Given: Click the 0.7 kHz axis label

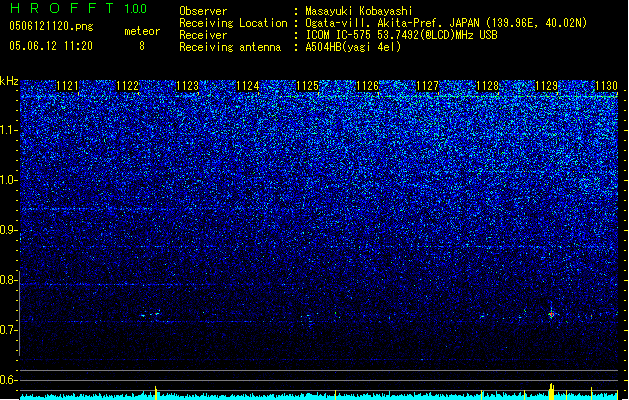Looking at the screenshot, I should pos(9,330).
